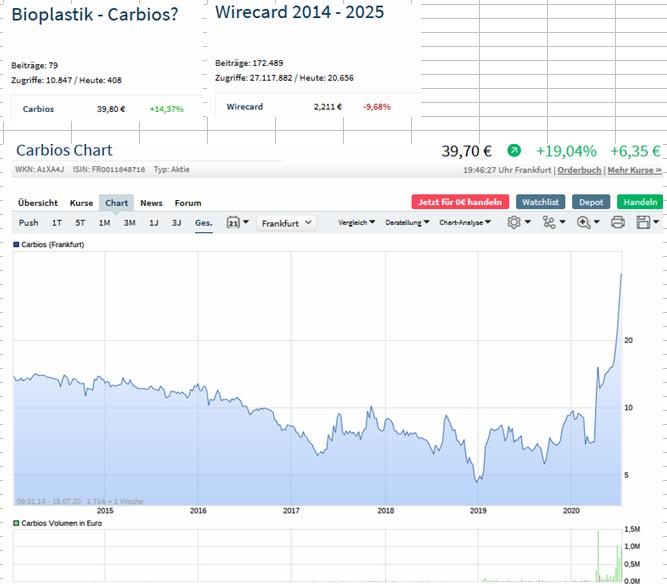Viewport: 667px width, 584px height.
Task: Click the 2016 label on chart axis
Action: (x=198, y=510)
